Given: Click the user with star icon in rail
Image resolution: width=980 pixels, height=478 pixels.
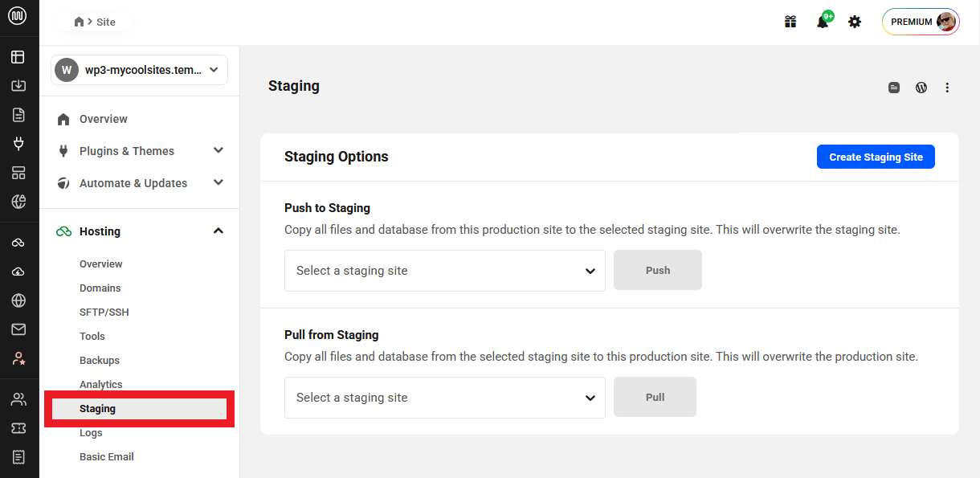Looking at the screenshot, I should tap(18, 358).
